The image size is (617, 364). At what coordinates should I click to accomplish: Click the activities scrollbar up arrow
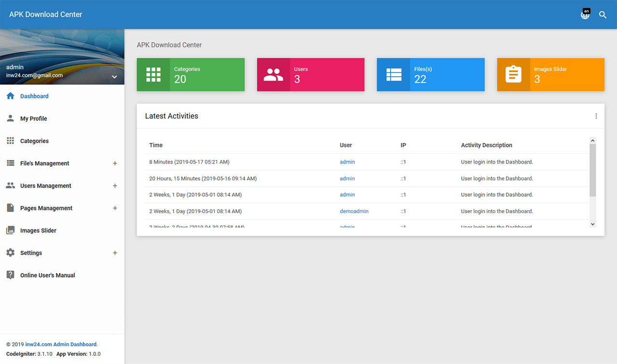coord(593,140)
